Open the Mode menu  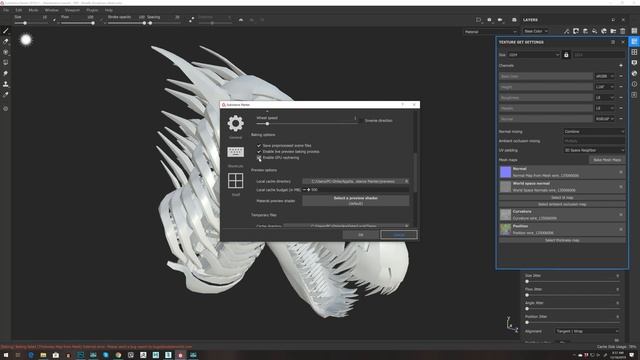tap(33, 10)
